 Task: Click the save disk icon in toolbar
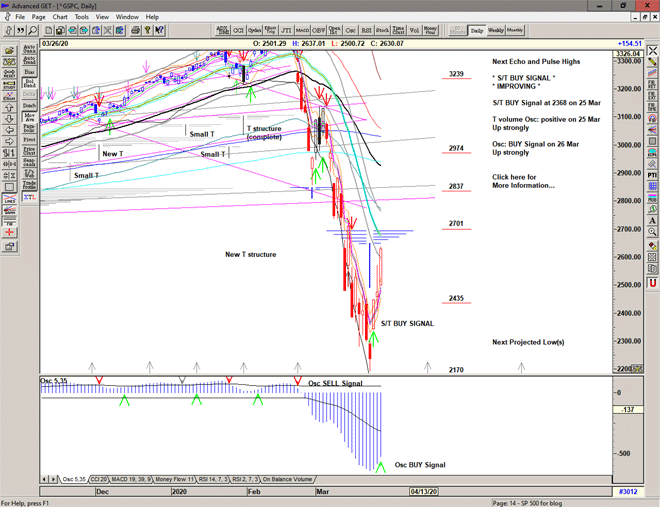[x=61, y=30]
